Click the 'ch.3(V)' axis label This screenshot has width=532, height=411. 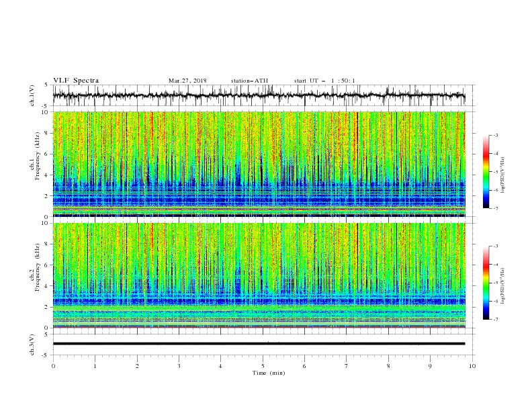coord(32,345)
